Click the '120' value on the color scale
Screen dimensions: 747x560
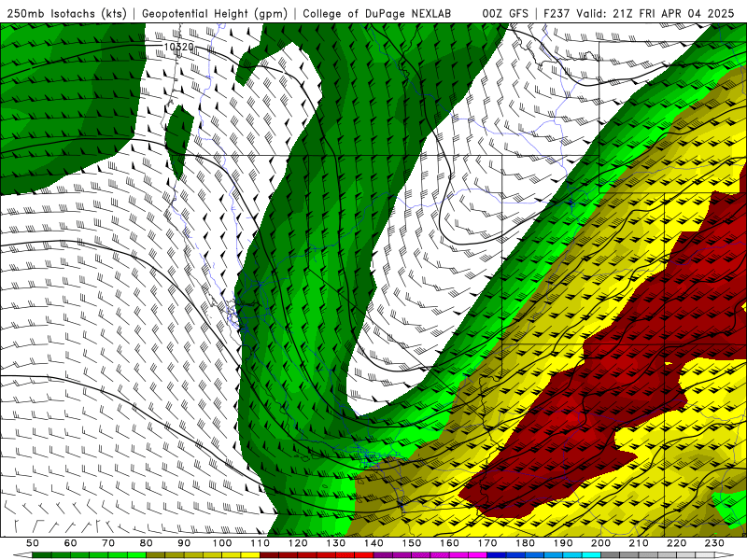coord(298,543)
